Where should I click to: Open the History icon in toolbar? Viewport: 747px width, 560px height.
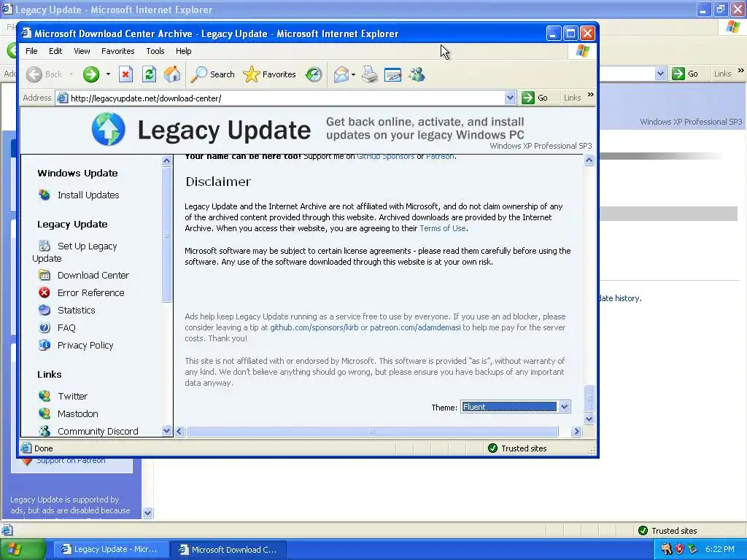[x=314, y=74]
